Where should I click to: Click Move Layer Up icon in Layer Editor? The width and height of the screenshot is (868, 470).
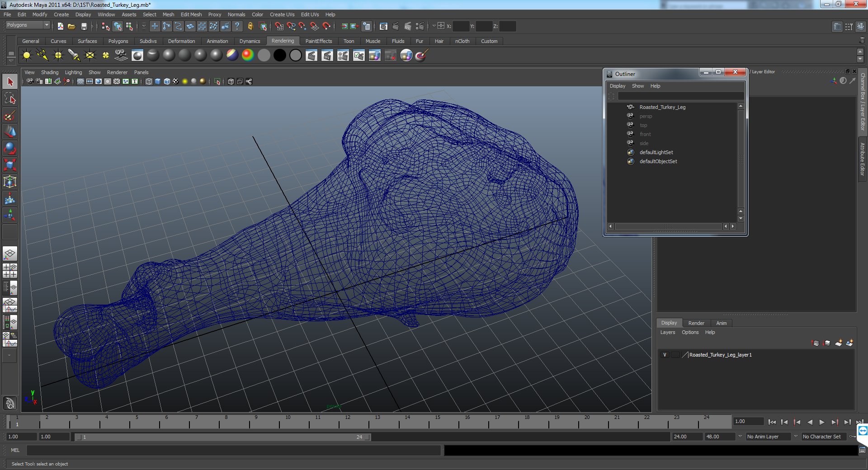coord(815,343)
